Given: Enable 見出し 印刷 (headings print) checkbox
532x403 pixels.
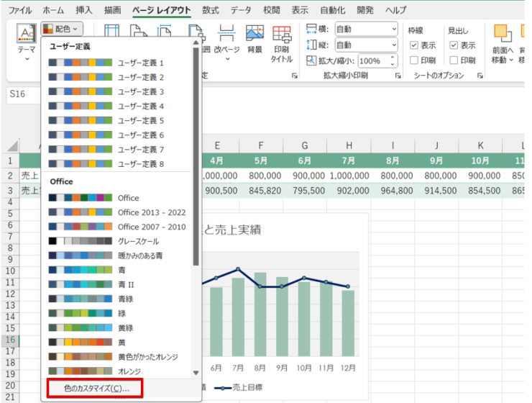Looking at the screenshot, I should tap(454, 60).
